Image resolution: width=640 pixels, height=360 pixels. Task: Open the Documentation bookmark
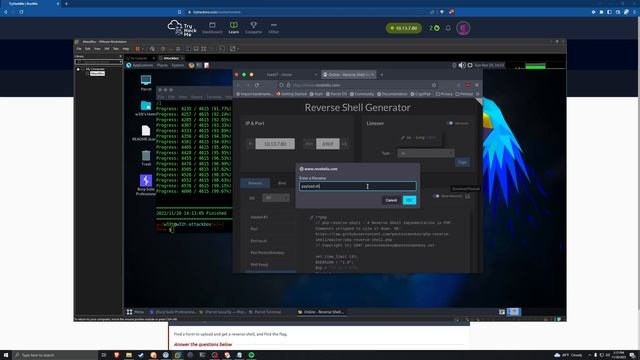392,94
